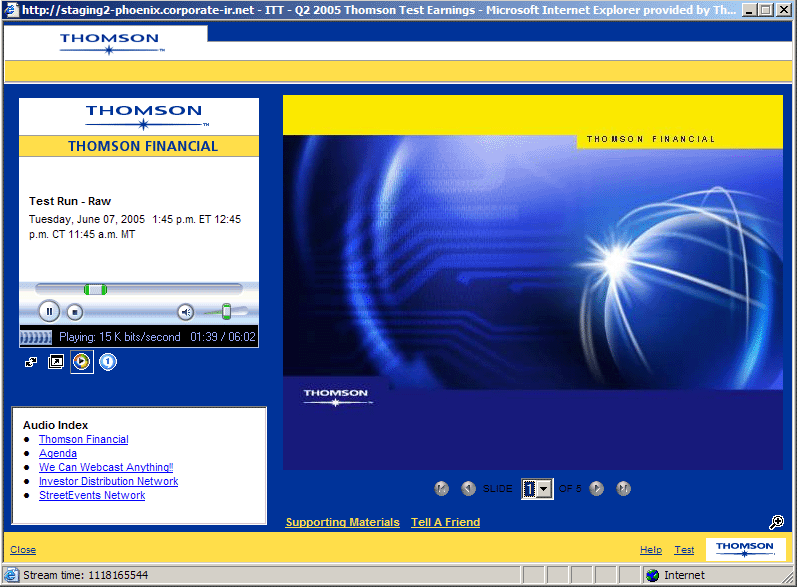The image size is (797, 587).
Task: Pause the audio playback
Action: pyautogui.click(x=49, y=312)
